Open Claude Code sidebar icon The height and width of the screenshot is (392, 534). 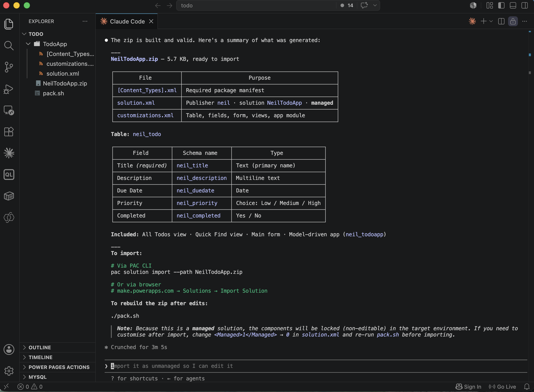tap(9, 153)
